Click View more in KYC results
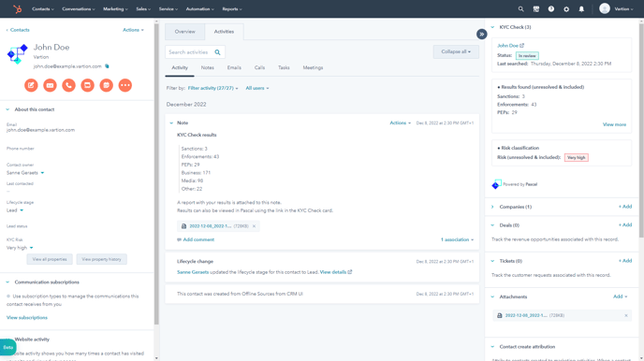644x361 pixels. coord(614,124)
